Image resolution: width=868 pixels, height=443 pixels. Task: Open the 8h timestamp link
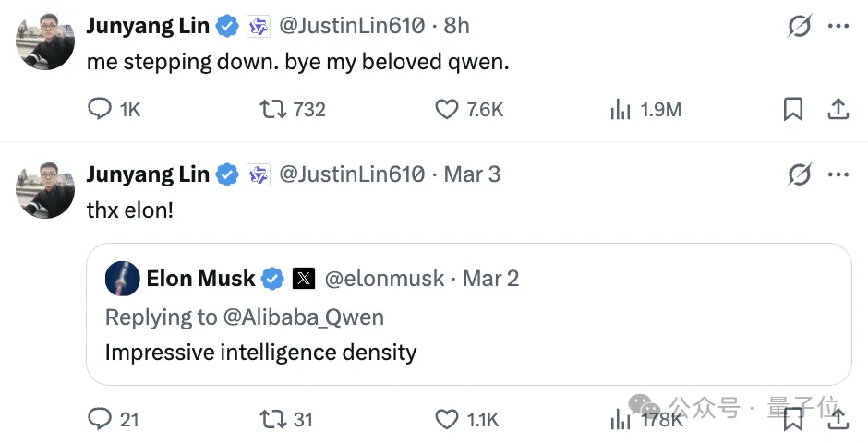[x=457, y=26]
